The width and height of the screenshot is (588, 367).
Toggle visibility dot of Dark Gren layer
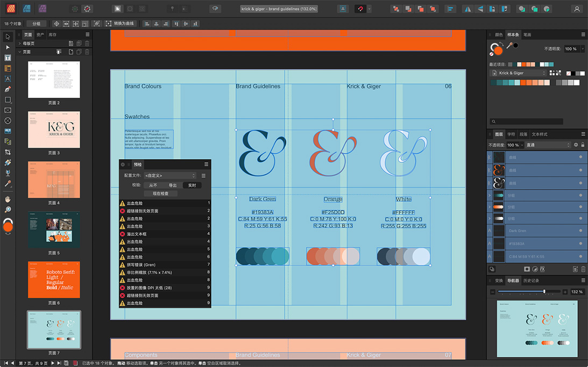pos(580,231)
